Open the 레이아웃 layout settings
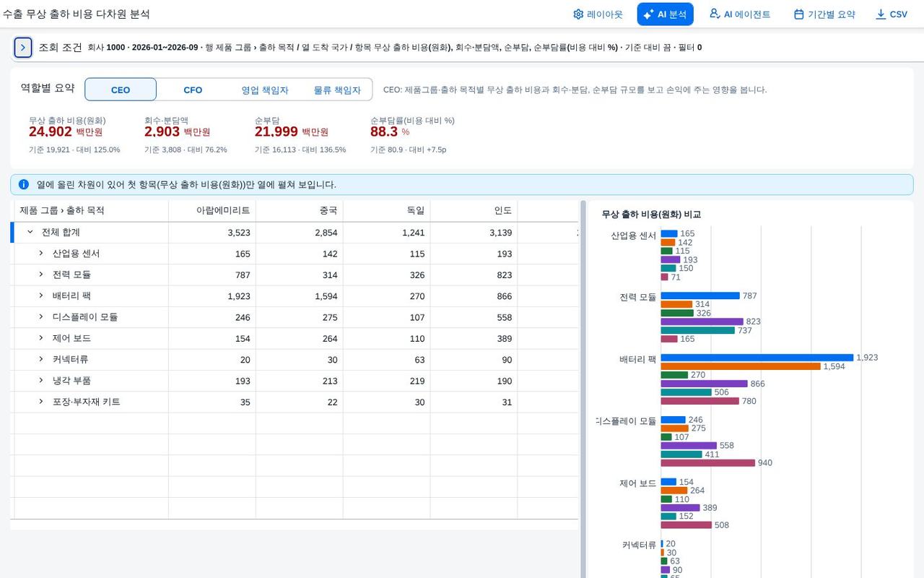 click(598, 14)
